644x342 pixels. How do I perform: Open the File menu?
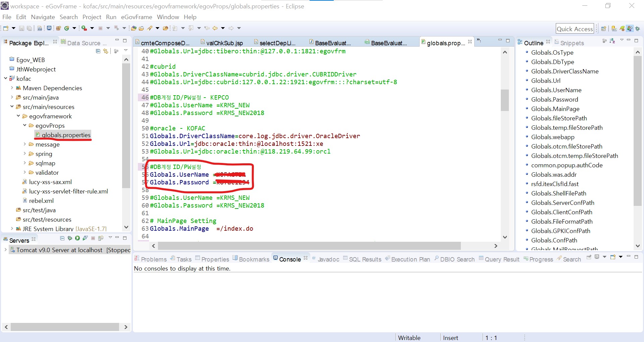7,17
